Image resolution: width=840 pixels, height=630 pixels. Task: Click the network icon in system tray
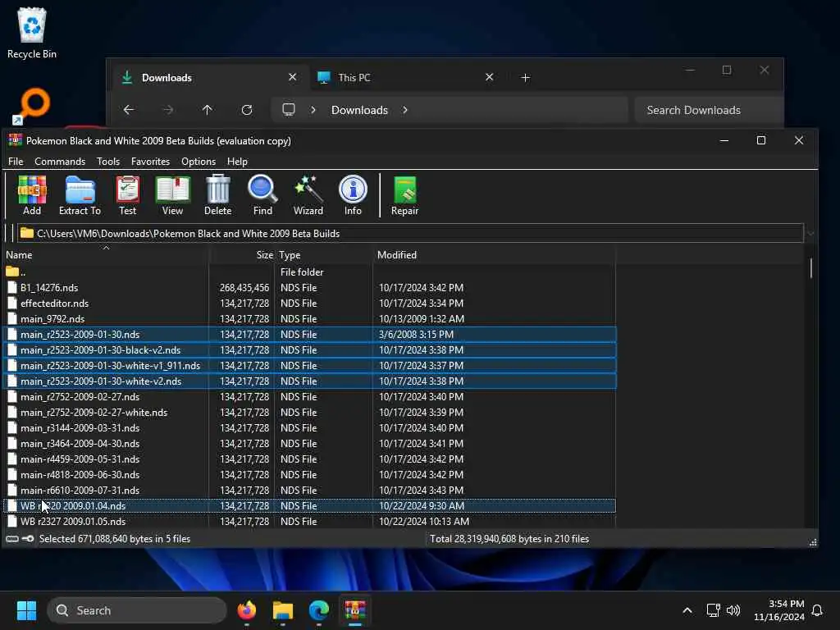pos(713,610)
